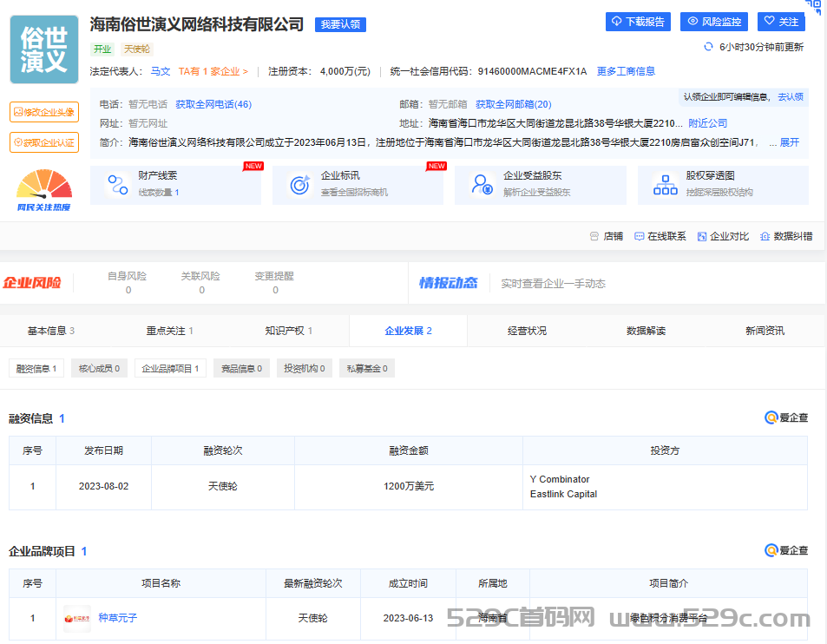The width and height of the screenshot is (827, 644).
Task: Click the 数据纠错 icon
Action: [x=765, y=236]
